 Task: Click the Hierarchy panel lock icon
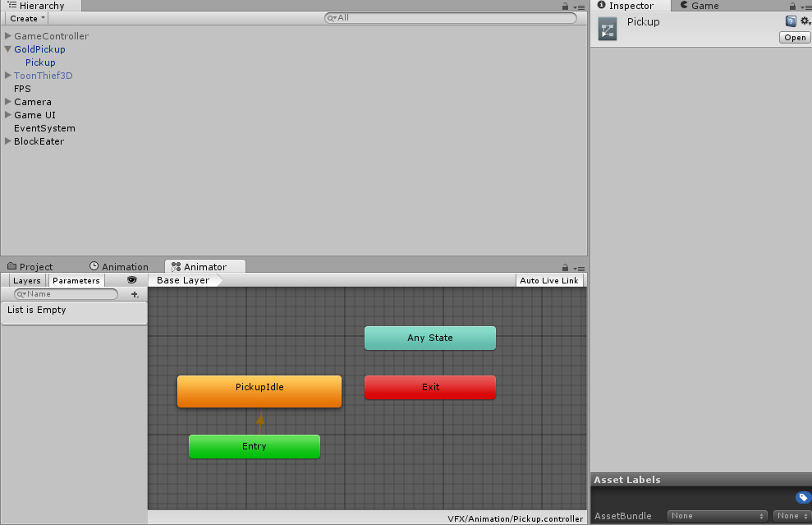[x=563, y=6]
